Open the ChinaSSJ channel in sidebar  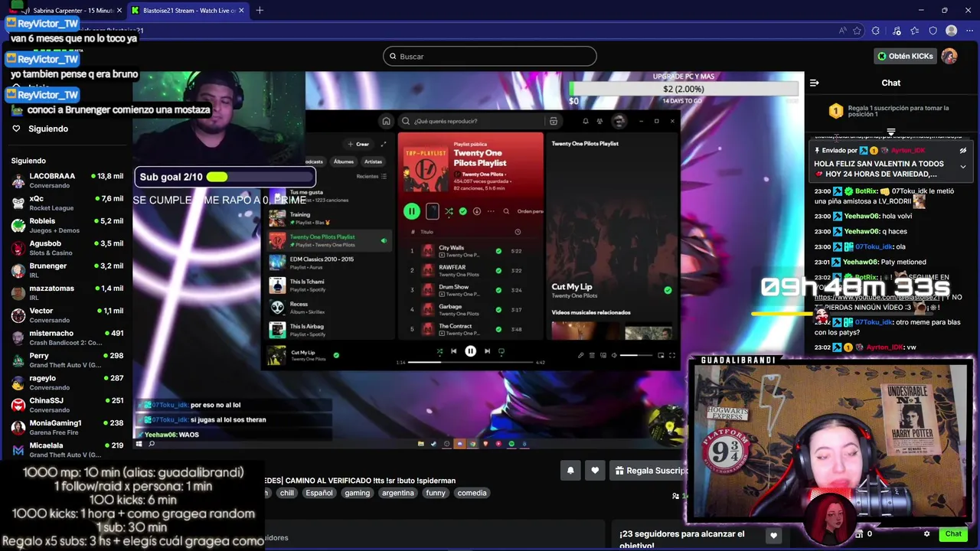(x=67, y=405)
